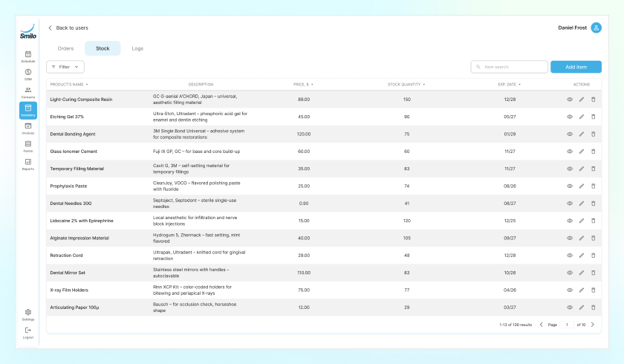Click the Logout icon
The image size is (624, 364).
[x=28, y=333]
